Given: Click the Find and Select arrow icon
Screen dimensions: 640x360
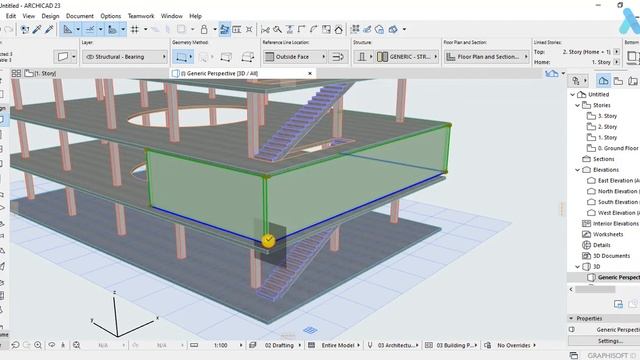Looking at the screenshot, I should coord(25,29).
